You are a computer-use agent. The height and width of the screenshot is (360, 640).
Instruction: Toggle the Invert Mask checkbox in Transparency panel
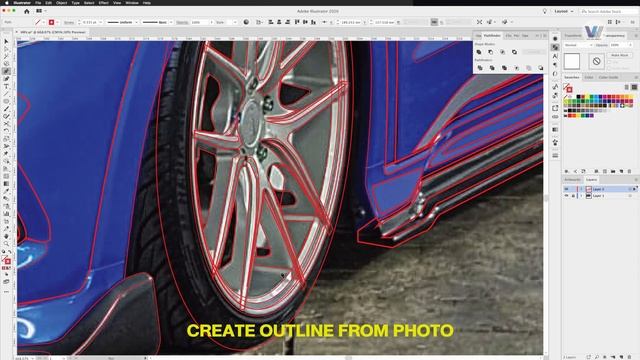pyautogui.click(x=610, y=68)
